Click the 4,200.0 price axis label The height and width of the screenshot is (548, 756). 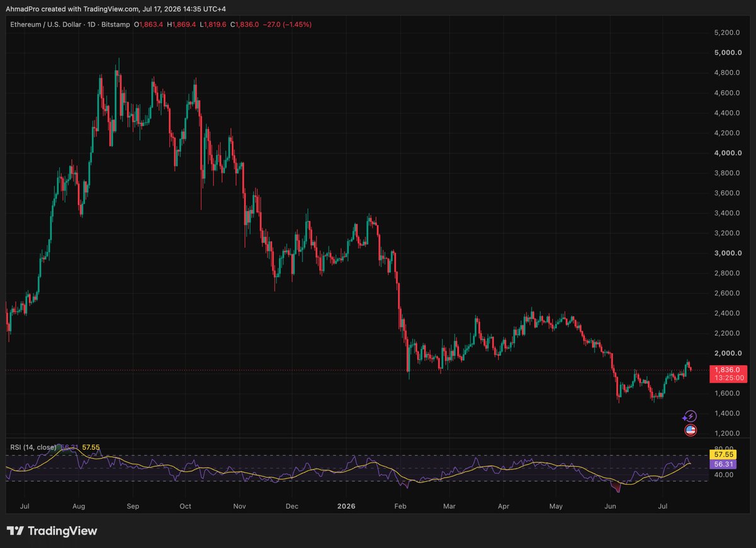tap(726, 134)
